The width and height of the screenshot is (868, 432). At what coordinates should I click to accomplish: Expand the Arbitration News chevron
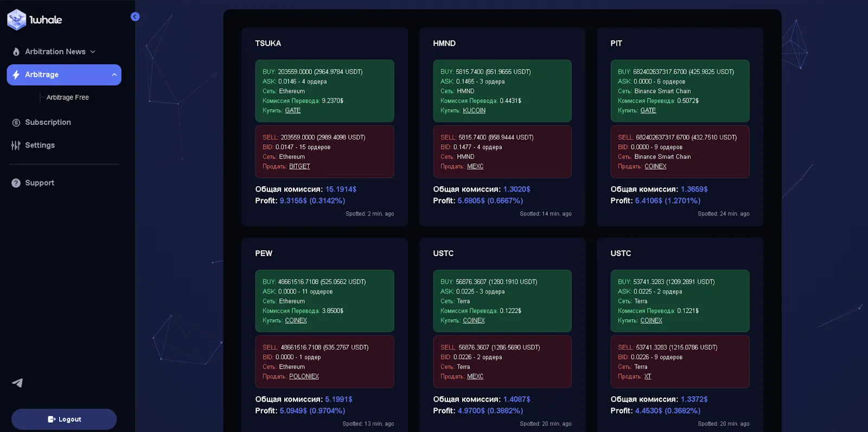pyautogui.click(x=93, y=52)
